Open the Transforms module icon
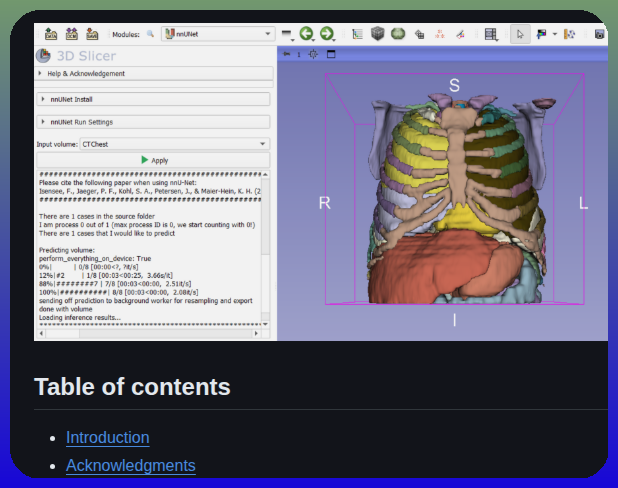618x488 pixels. coord(419,35)
